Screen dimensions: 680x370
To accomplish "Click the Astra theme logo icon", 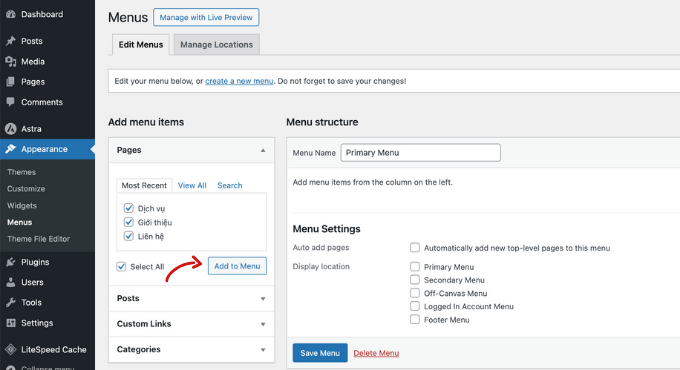I will point(11,129).
